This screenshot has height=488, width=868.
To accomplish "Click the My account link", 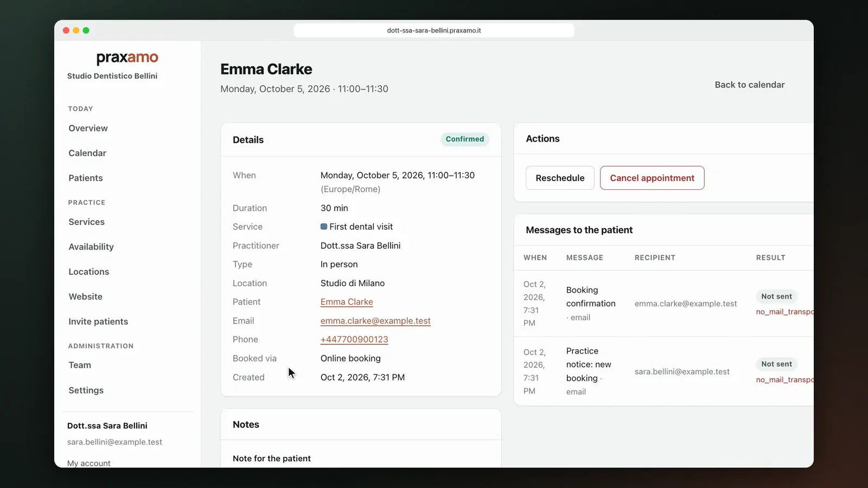I will (x=89, y=463).
